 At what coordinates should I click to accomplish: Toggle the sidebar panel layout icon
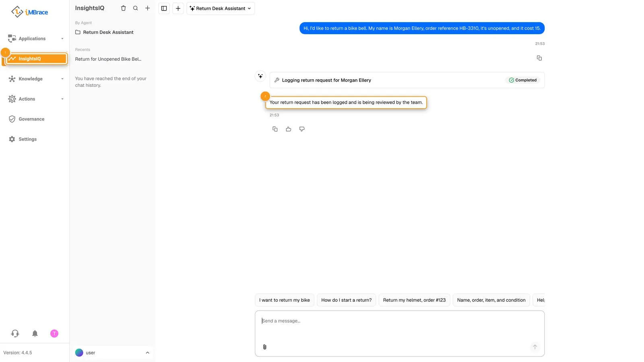pos(164,8)
